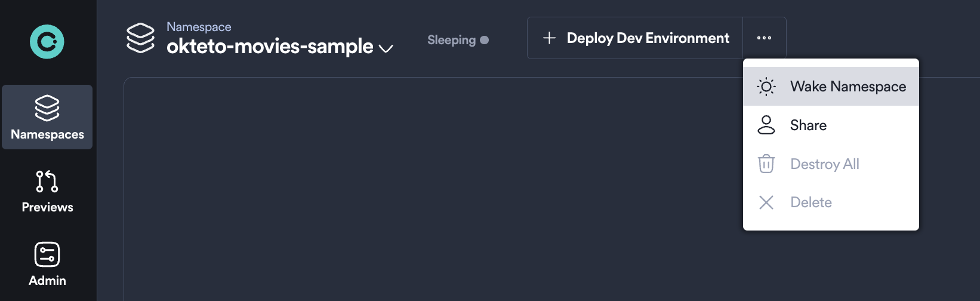Click the Previews label in the sidebar
Viewport: 980px width, 301px height.
point(47,207)
